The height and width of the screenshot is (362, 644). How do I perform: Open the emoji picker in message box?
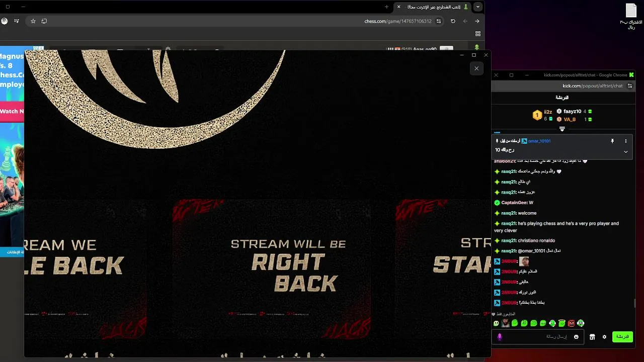pos(576,337)
